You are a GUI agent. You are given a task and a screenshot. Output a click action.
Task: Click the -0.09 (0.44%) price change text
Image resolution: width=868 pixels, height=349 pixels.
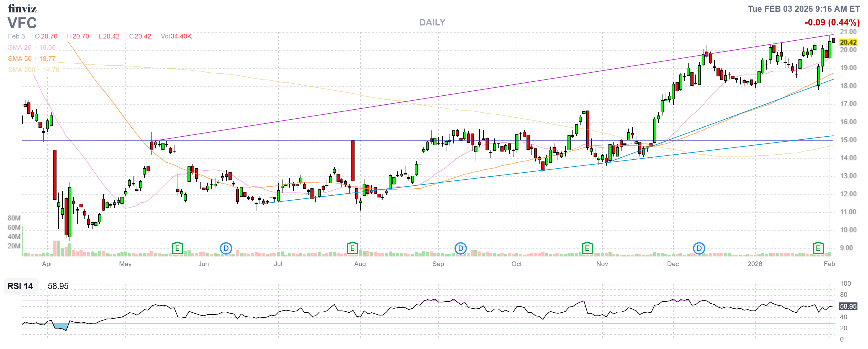[x=832, y=22]
